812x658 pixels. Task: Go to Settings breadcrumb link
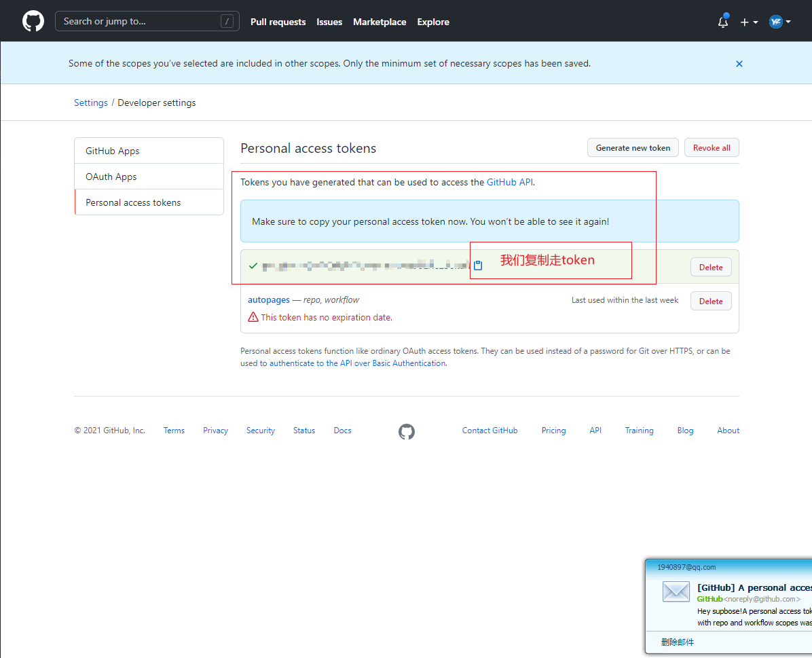90,103
